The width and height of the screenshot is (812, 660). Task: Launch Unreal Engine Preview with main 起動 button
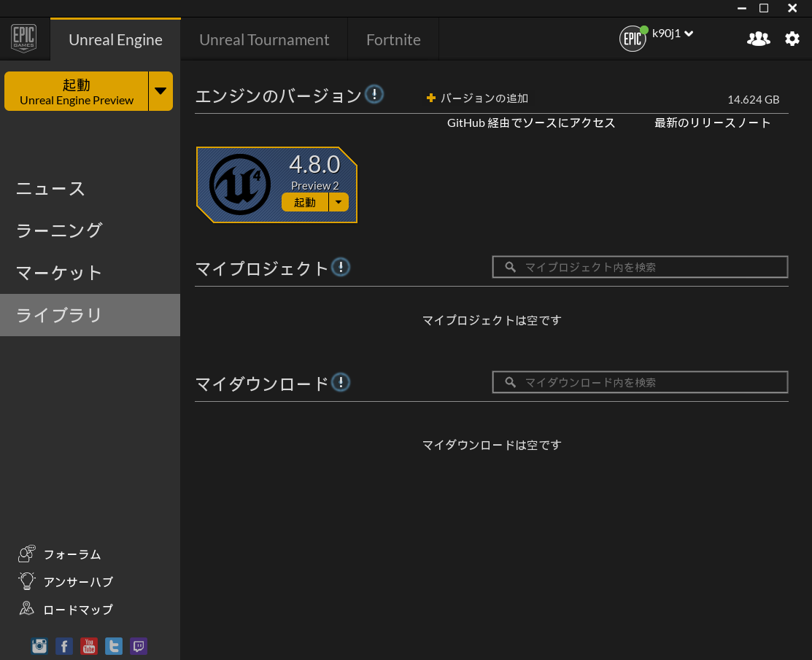click(76, 91)
